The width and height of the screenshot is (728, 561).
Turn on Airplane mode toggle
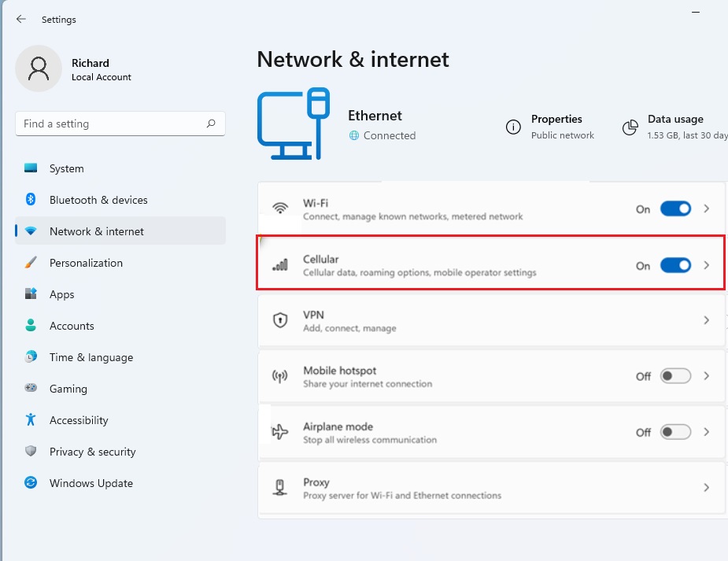(x=675, y=432)
